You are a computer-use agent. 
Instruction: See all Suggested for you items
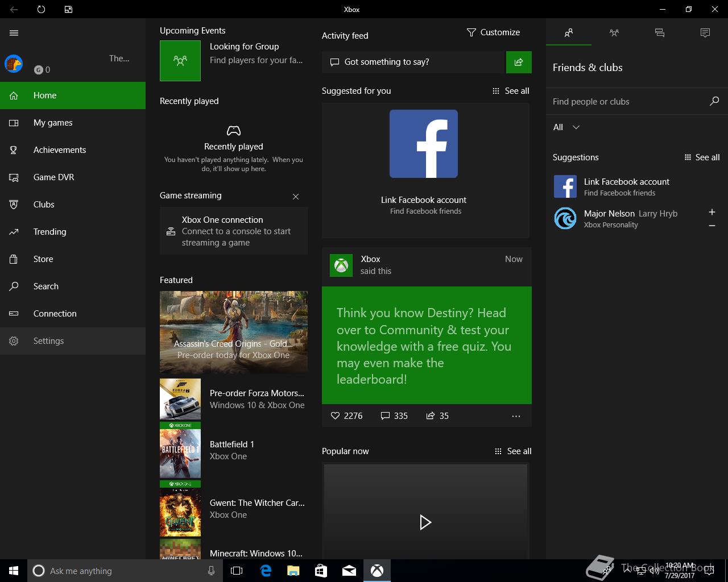tap(511, 91)
